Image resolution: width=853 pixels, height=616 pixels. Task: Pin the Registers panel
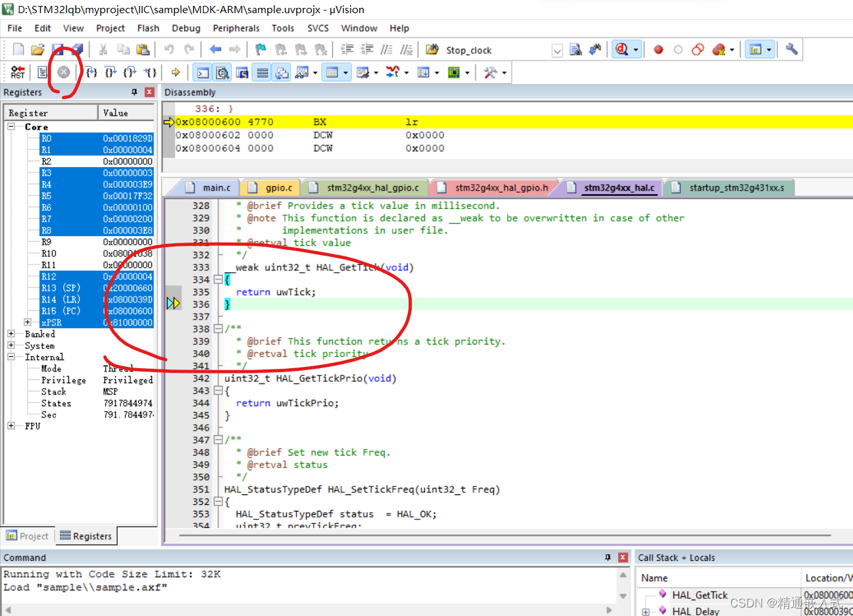tap(135, 92)
